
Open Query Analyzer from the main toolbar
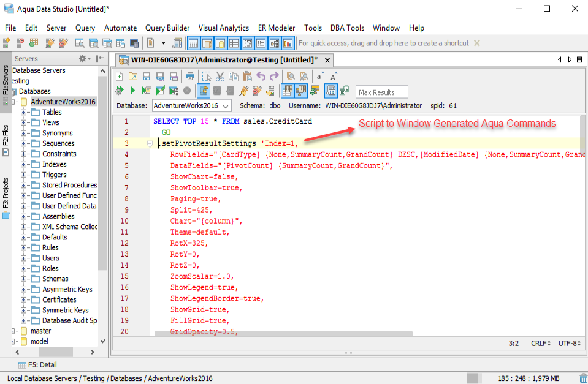click(80, 43)
